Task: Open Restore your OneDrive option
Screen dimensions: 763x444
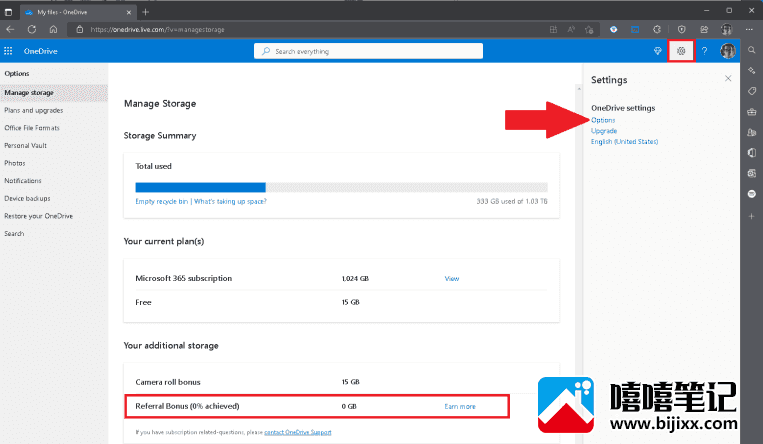Action: (38, 216)
